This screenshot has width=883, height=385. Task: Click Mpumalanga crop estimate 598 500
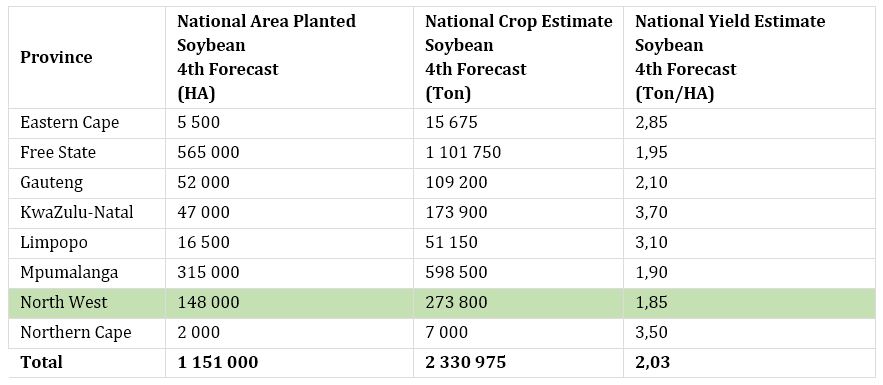coord(456,272)
